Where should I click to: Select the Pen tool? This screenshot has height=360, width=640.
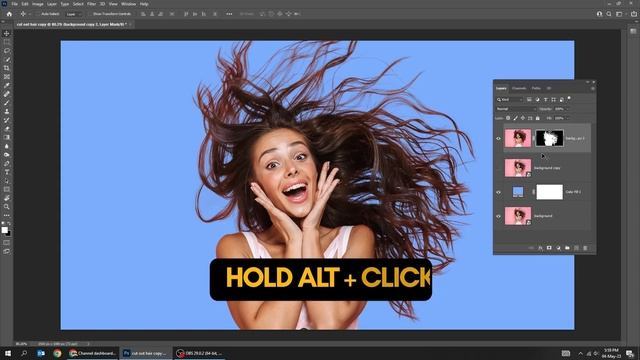tap(7, 163)
